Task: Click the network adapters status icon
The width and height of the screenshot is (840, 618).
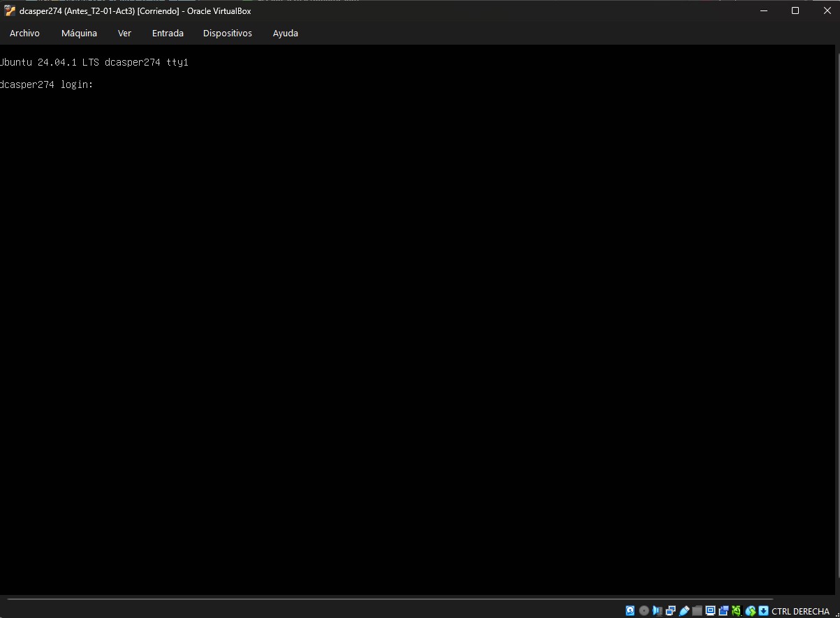Action: pos(670,611)
